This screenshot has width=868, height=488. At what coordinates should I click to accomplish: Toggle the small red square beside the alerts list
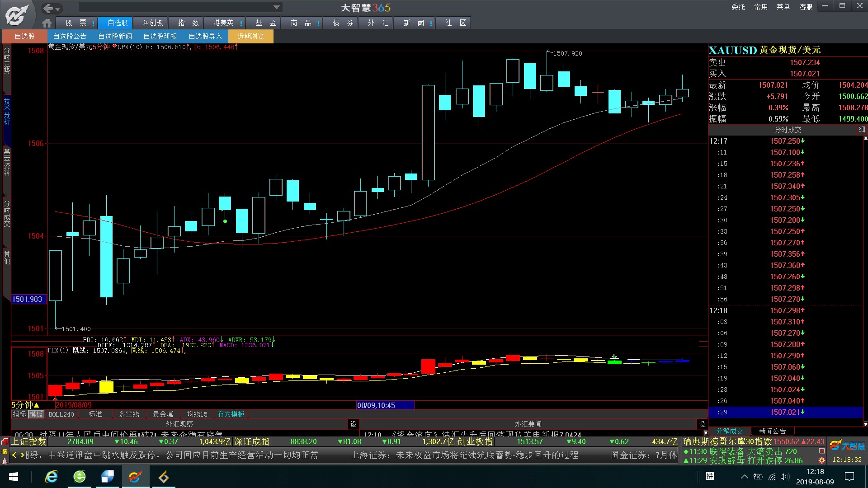tap(821, 451)
